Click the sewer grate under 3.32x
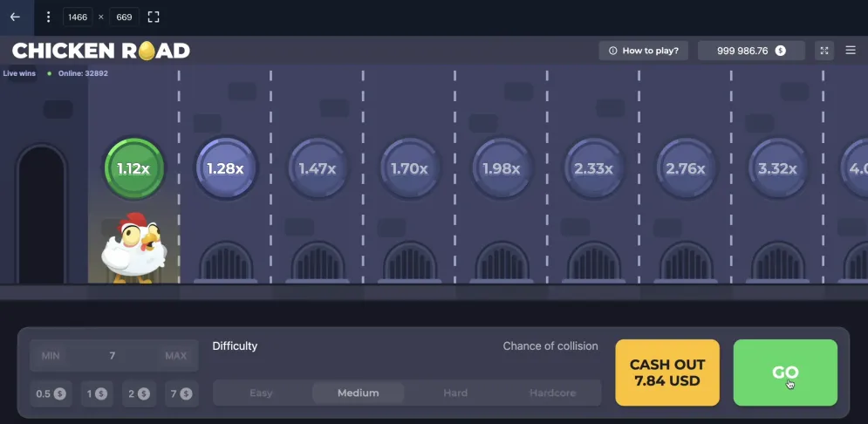This screenshot has width=868, height=424. coord(777,263)
